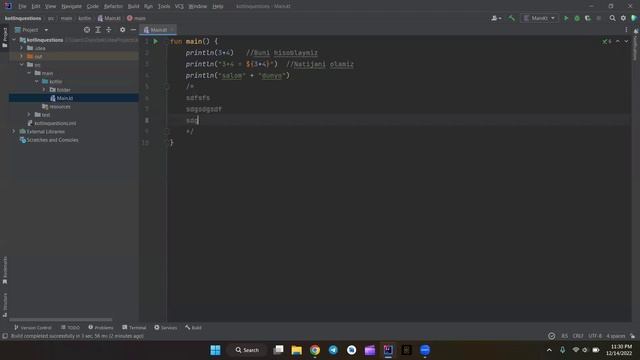Collapse the kotlinquestions root node
The width and height of the screenshot is (640, 360).
(14, 40)
